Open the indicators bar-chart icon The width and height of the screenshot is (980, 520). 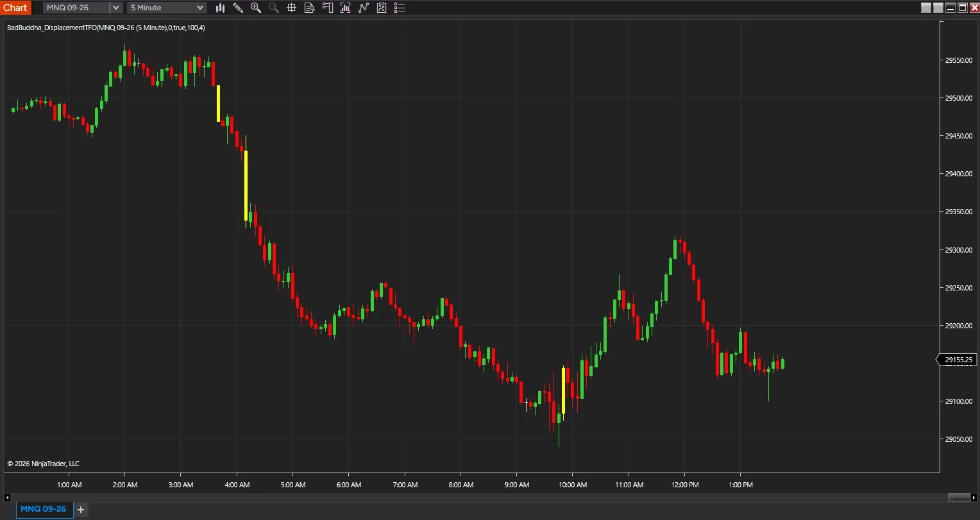point(346,8)
